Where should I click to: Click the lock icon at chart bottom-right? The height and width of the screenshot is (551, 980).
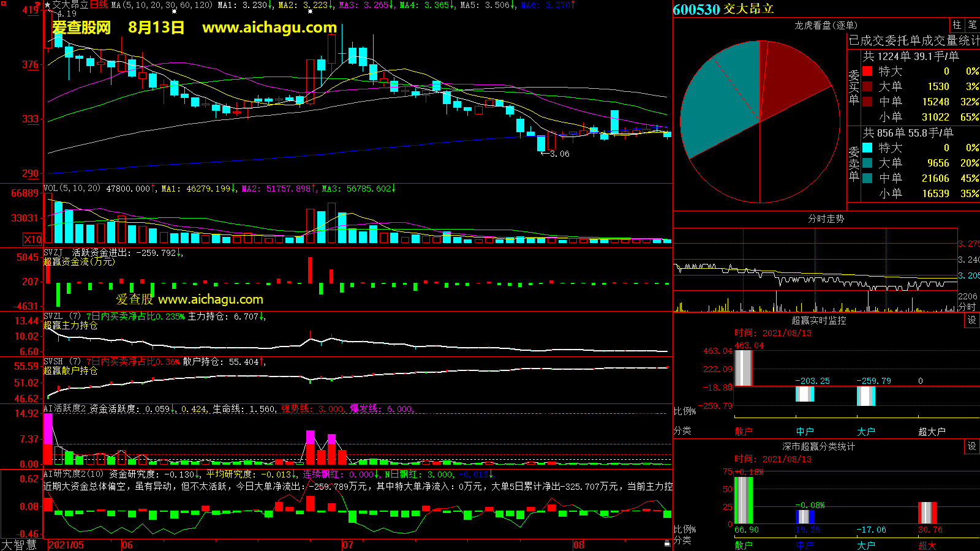click(x=667, y=543)
